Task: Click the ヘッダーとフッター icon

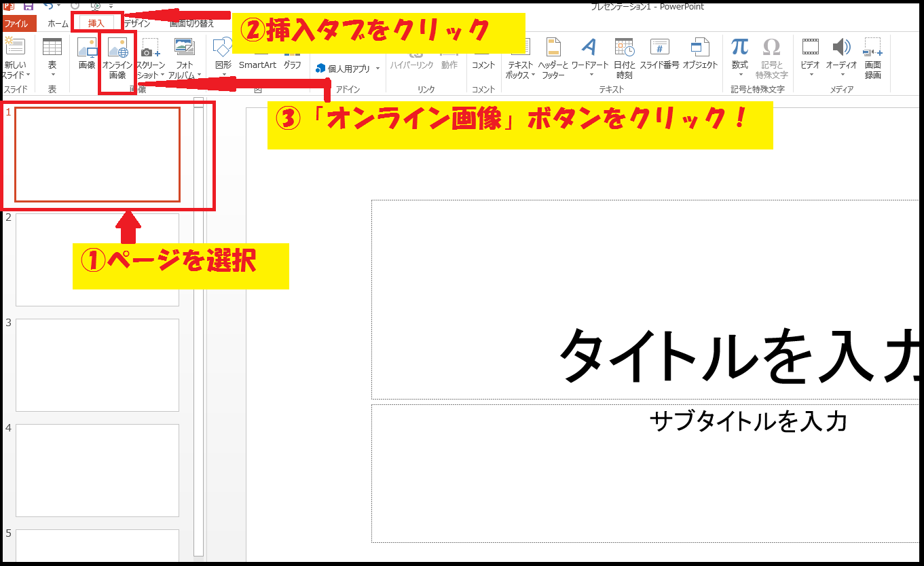Action: (x=553, y=47)
